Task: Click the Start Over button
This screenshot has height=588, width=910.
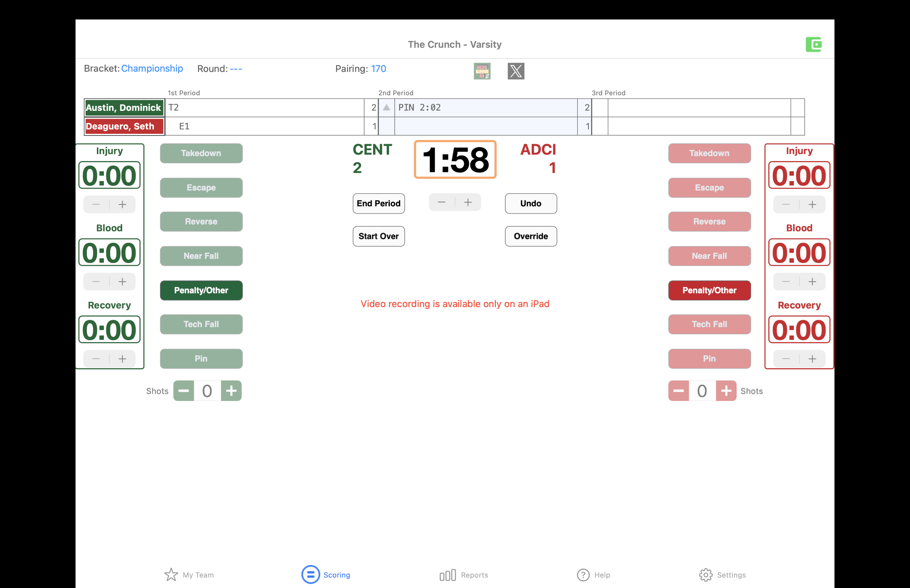Action: [378, 236]
